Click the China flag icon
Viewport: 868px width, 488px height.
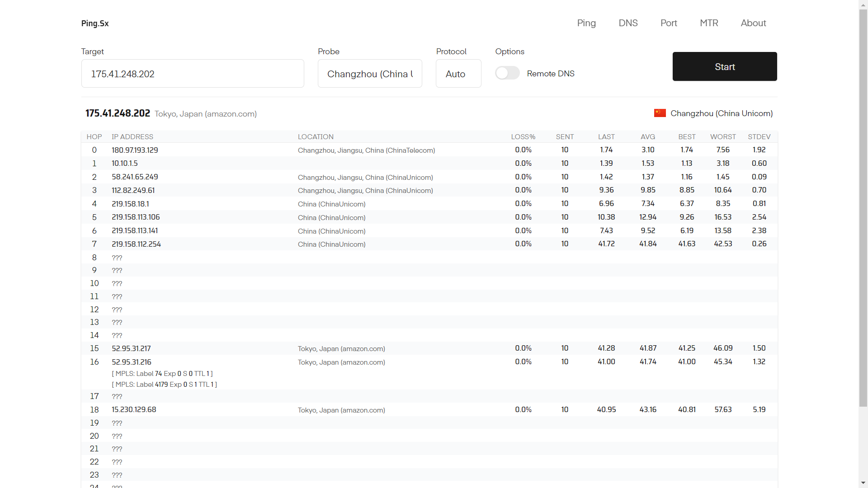point(660,113)
